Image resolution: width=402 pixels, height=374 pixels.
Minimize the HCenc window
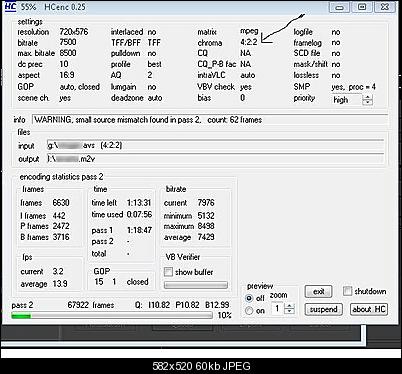339,7
